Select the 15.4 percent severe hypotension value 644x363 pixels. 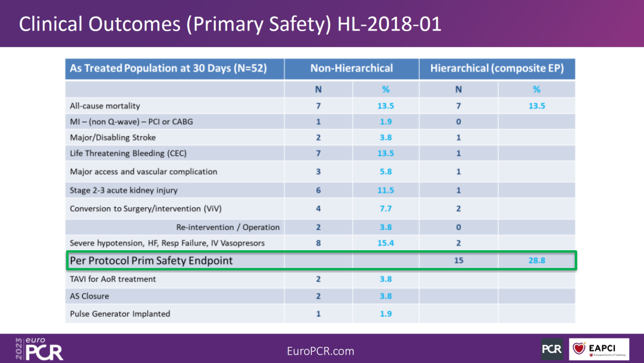tap(386, 243)
